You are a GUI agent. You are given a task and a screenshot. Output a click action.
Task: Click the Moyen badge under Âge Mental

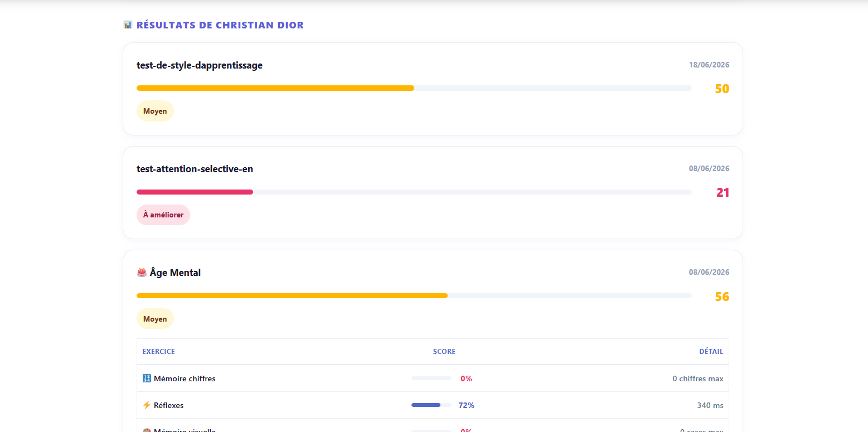[x=155, y=319]
